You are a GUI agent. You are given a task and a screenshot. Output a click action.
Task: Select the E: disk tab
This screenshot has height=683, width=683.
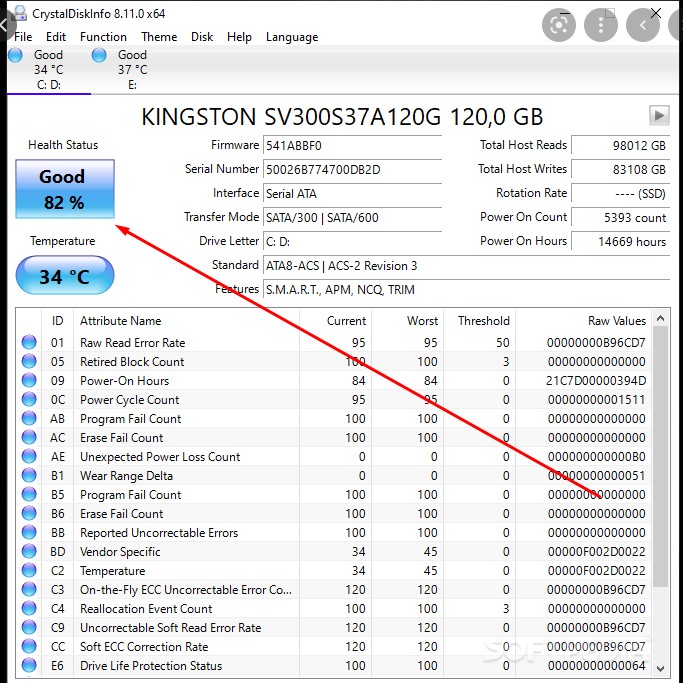132,70
